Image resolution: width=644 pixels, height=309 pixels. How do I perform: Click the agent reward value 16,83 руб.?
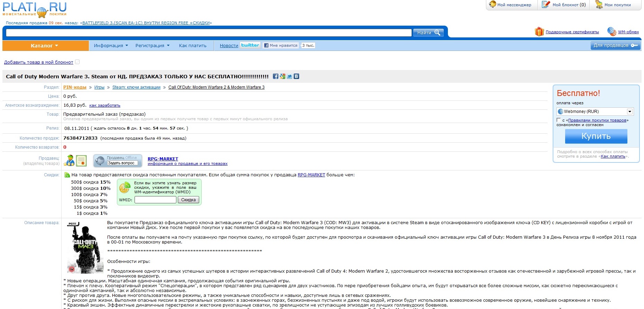click(x=75, y=105)
